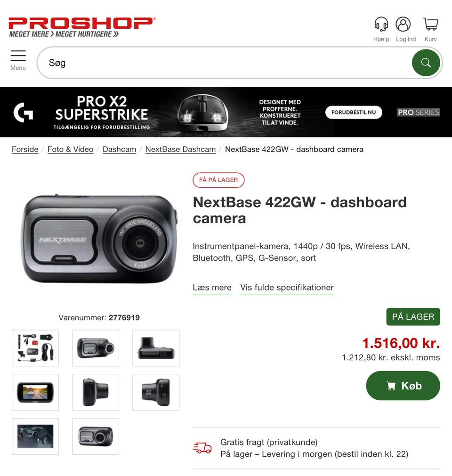Select the accessories kit thumbnail
Viewport: 452px width, 476px height.
click(x=35, y=348)
